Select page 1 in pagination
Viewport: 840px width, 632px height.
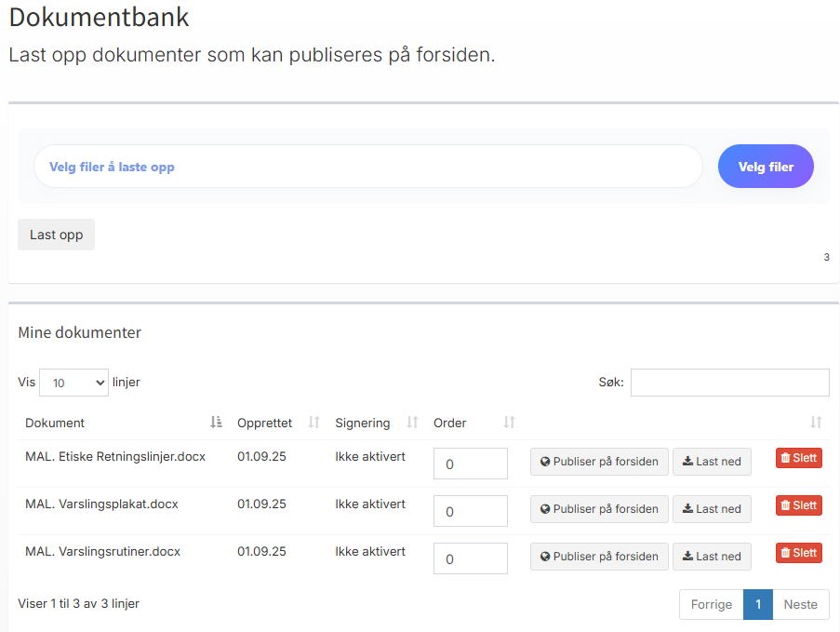click(758, 604)
